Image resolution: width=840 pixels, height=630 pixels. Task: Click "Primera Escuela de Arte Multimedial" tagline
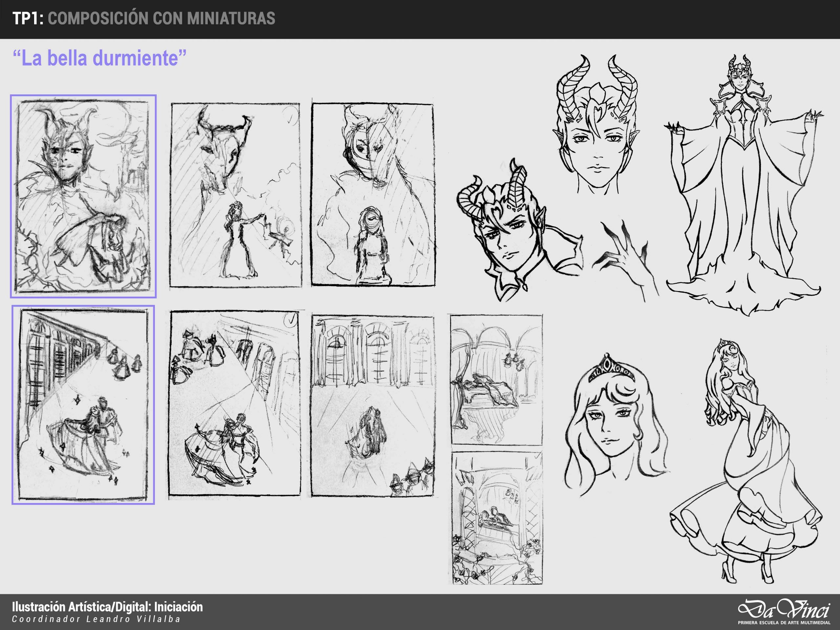point(785,623)
